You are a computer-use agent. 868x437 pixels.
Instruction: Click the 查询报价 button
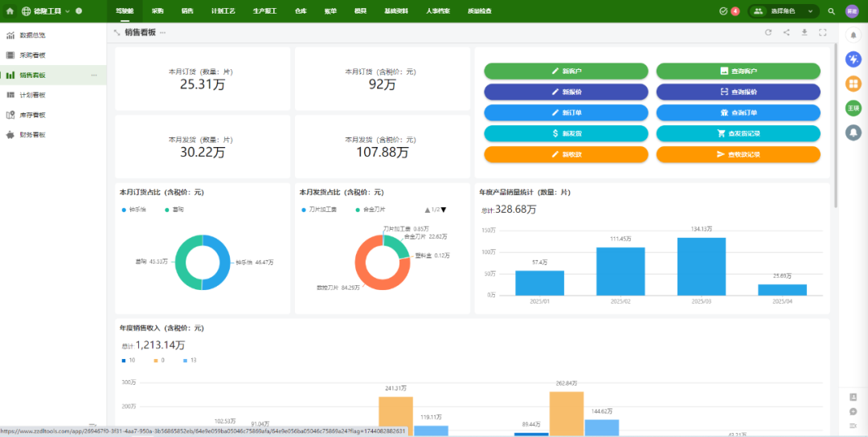pyautogui.click(x=738, y=92)
